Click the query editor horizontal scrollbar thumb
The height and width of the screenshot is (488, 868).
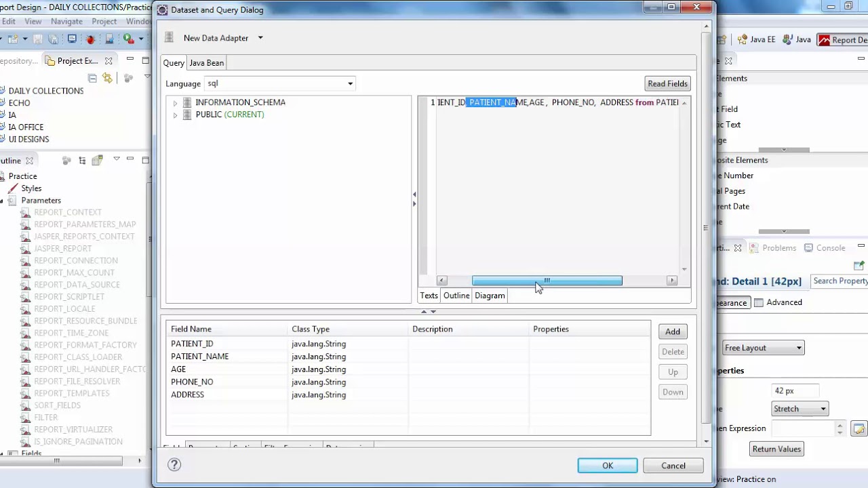pyautogui.click(x=547, y=281)
